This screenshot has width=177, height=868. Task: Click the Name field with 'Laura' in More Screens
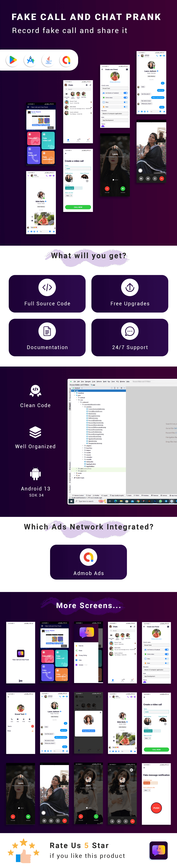[156, 712]
